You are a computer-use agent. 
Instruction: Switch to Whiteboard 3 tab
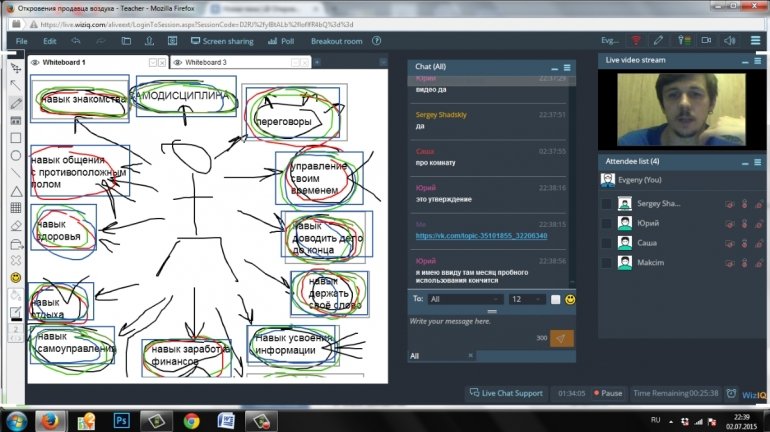pos(210,62)
